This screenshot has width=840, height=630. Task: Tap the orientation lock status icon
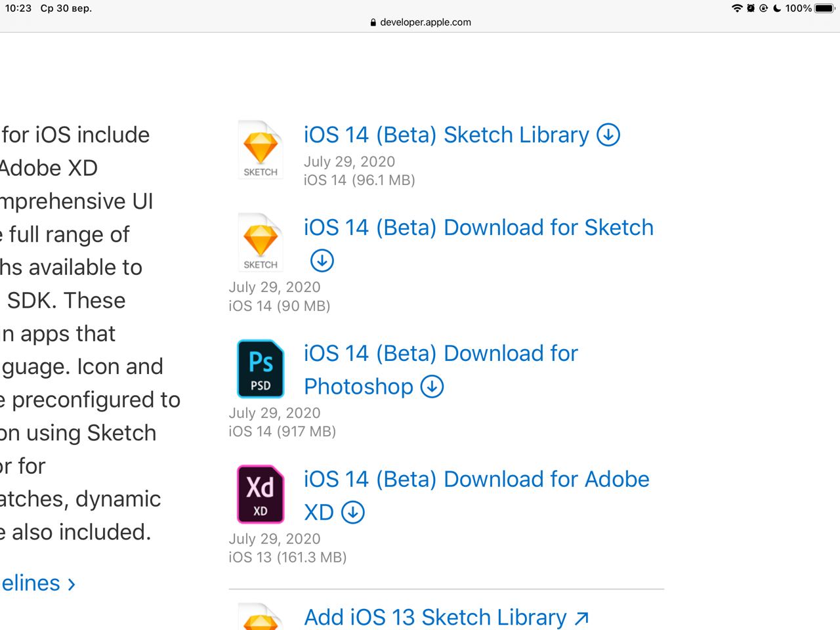(x=763, y=9)
